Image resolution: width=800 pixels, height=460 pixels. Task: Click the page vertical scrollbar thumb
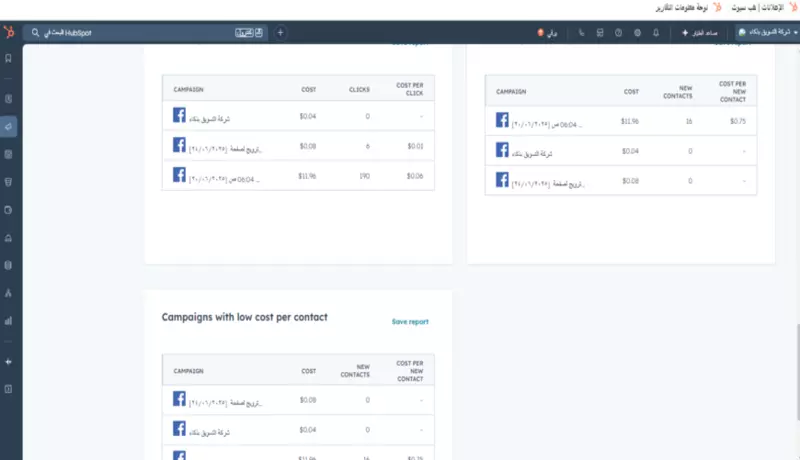pyautogui.click(x=797, y=372)
